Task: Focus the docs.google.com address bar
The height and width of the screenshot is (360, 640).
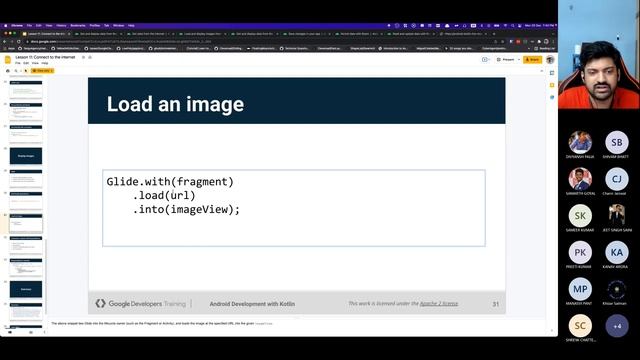Action: point(261,42)
